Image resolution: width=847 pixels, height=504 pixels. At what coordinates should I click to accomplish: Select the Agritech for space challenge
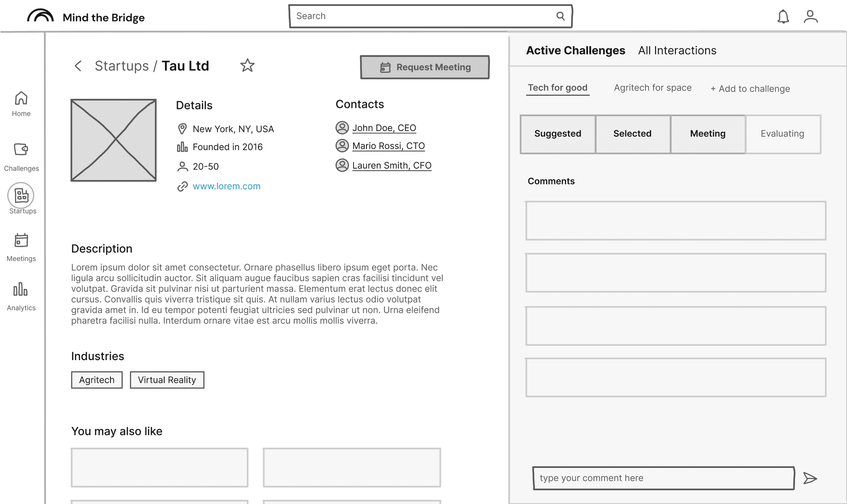point(653,88)
